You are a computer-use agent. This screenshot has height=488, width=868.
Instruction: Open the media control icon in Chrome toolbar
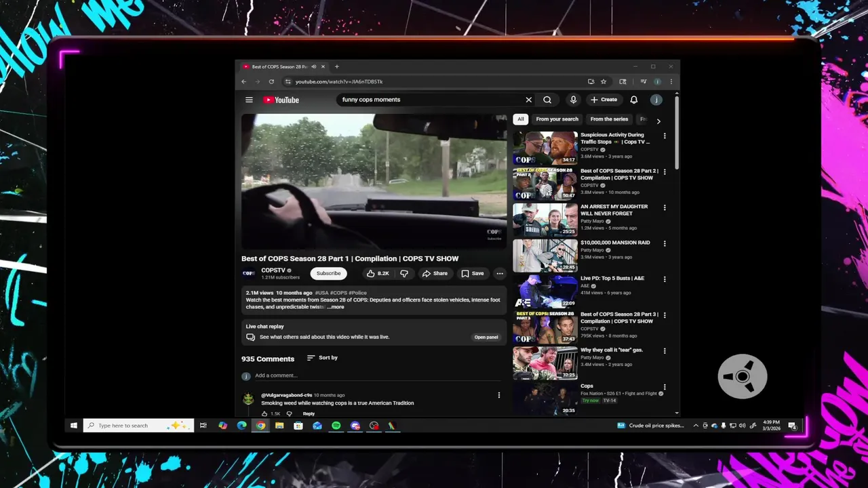point(644,81)
